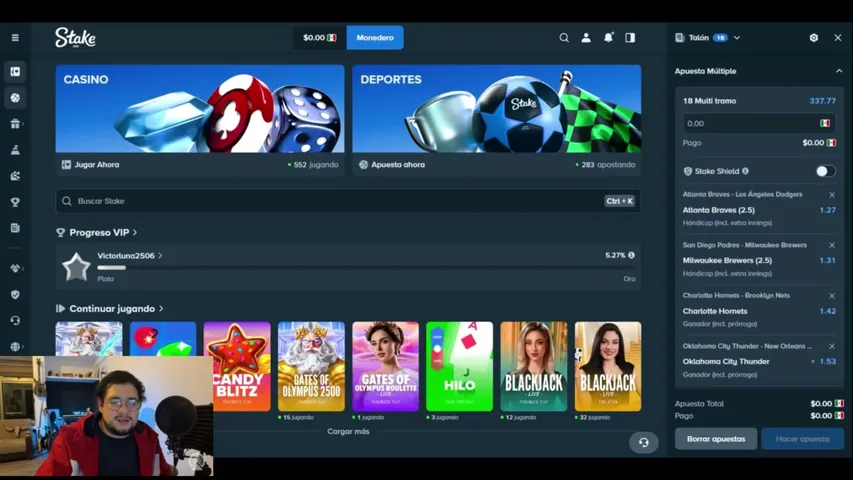Viewport: 853px width, 480px height.
Task: Click Milwaukee Brewers (2.5) selection text
Action: 727,261
